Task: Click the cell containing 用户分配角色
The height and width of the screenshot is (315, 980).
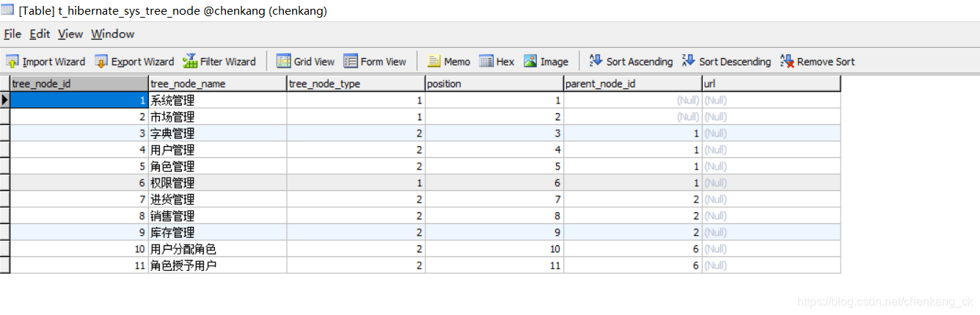Action: 217,249
